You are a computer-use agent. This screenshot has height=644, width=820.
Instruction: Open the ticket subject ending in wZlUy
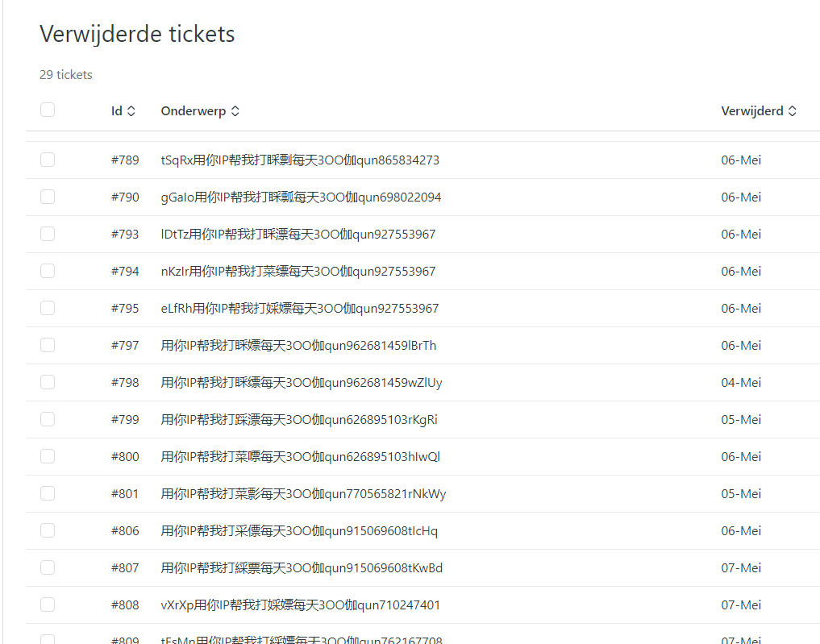(302, 383)
